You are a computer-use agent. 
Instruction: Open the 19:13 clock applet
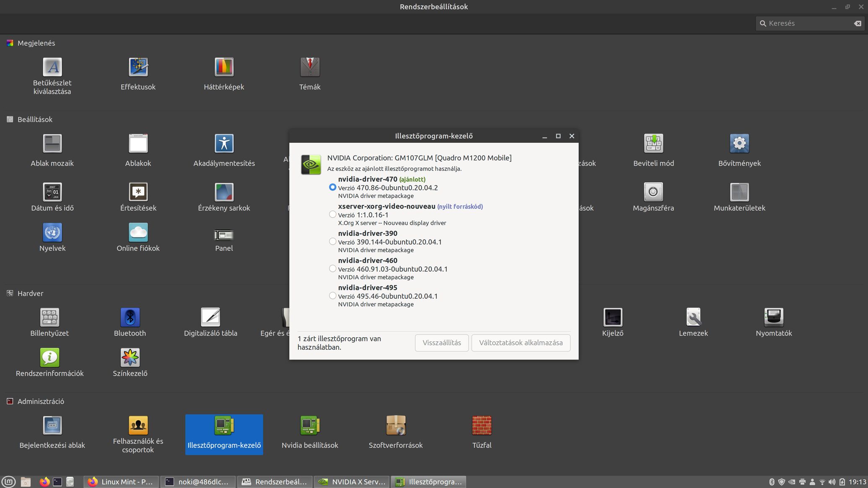click(858, 482)
